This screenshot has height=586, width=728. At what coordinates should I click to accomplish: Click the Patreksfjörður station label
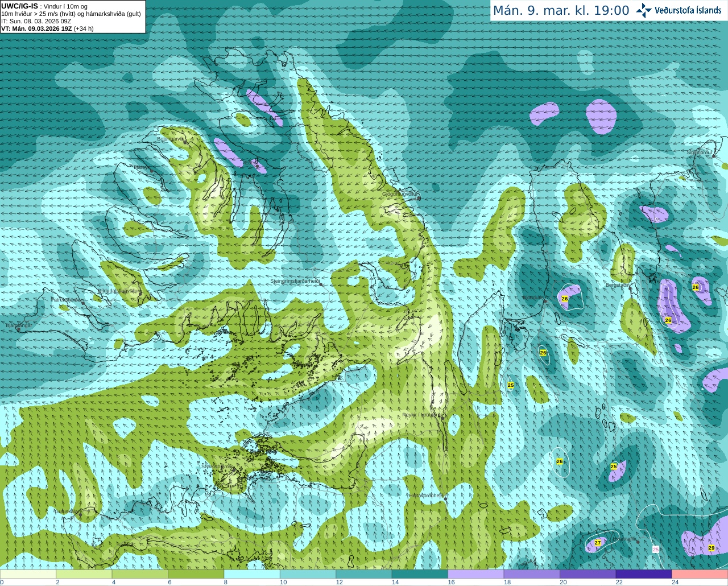(x=67, y=299)
